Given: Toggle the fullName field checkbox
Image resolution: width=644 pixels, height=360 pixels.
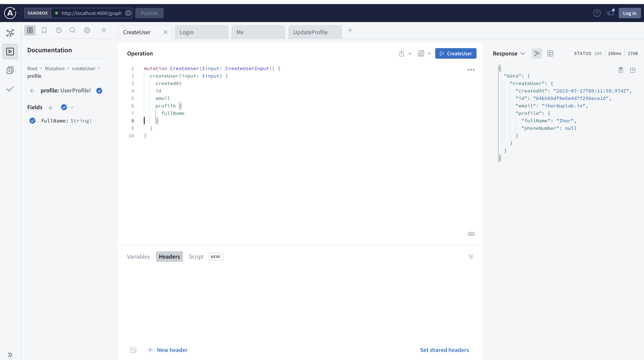Looking at the screenshot, I should click(32, 121).
